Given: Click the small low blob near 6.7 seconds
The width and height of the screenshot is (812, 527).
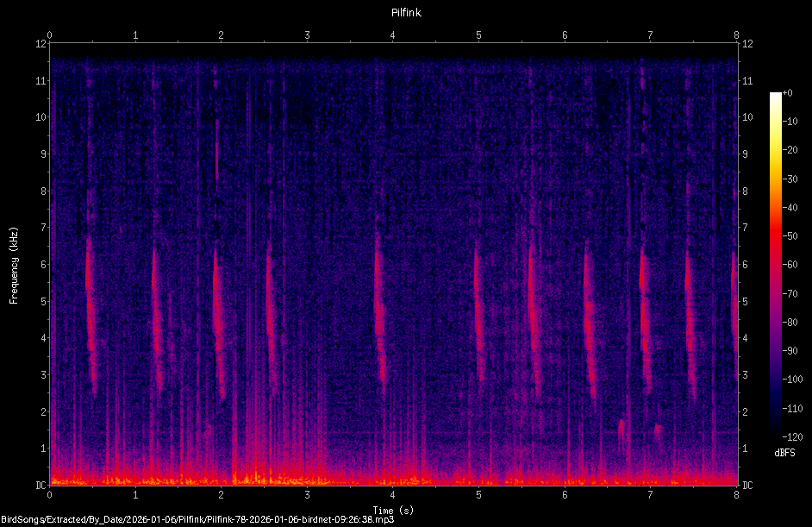Looking at the screenshot, I should [621, 430].
